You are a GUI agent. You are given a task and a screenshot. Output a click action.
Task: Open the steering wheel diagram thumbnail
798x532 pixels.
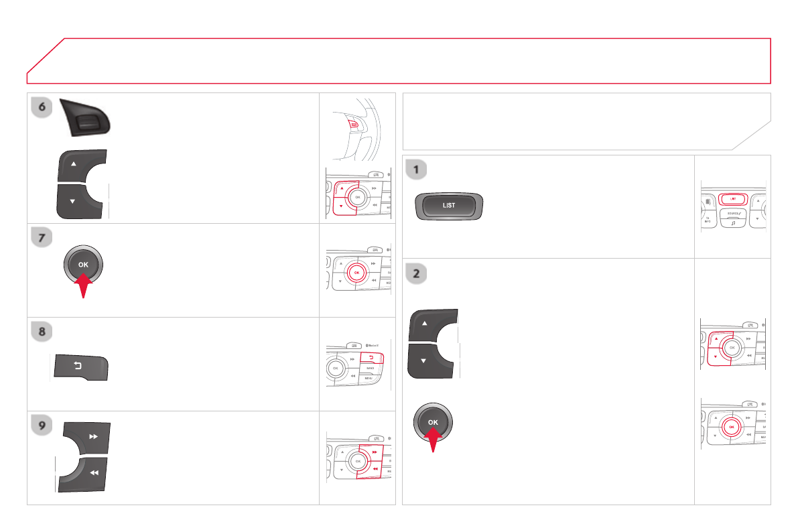coord(356,128)
